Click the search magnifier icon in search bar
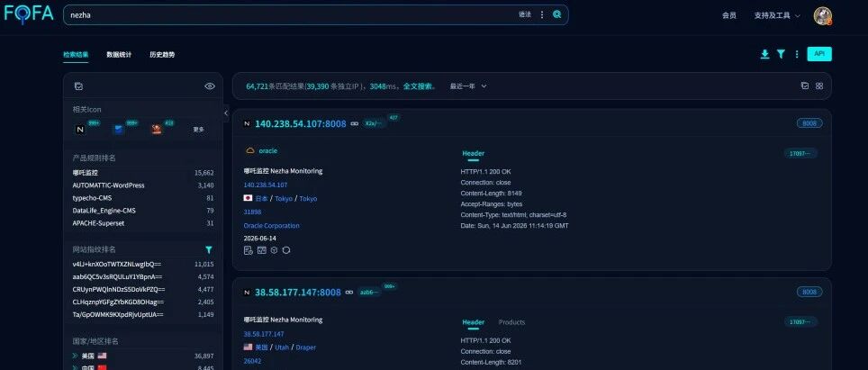Viewport: 868px width, 370px height. (556, 15)
